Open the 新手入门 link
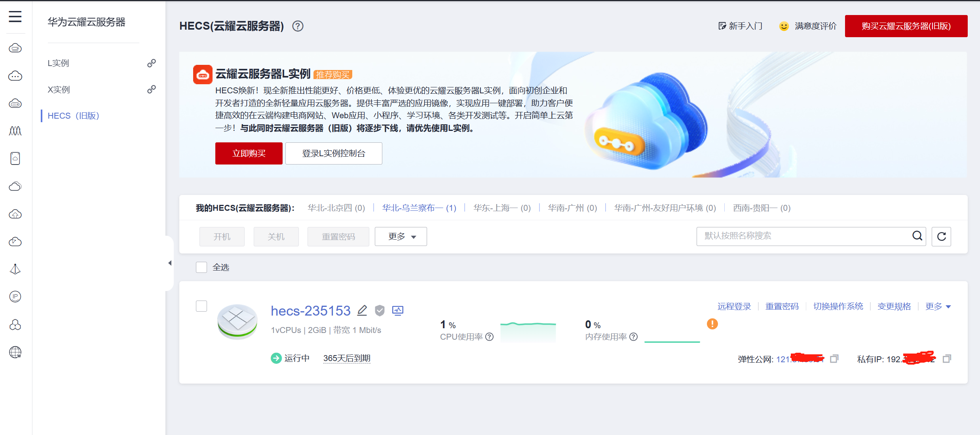Viewport: 980px width, 435px height. coord(740,26)
